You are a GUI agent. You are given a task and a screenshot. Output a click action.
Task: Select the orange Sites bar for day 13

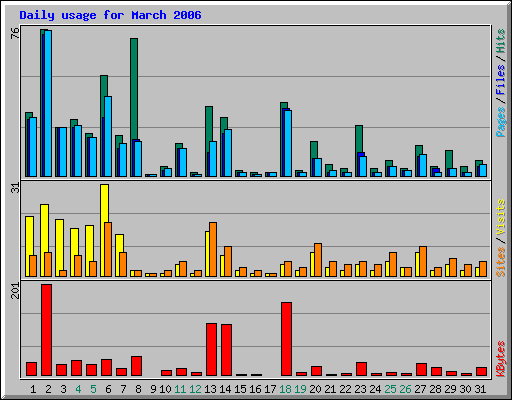point(213,250)
